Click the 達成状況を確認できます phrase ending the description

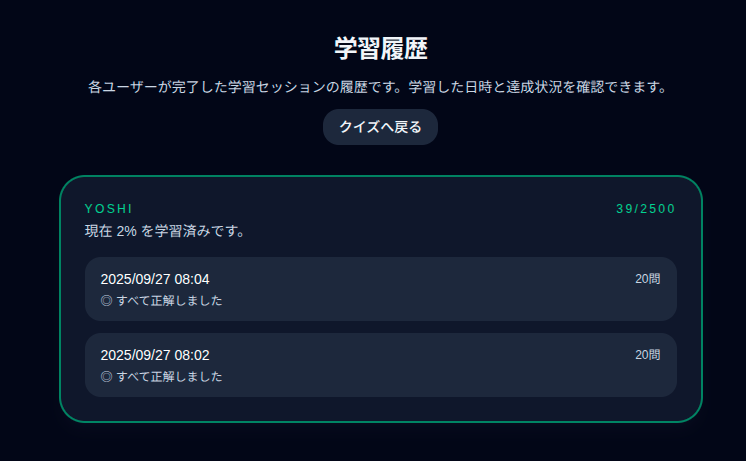click(x=590, y=87)
